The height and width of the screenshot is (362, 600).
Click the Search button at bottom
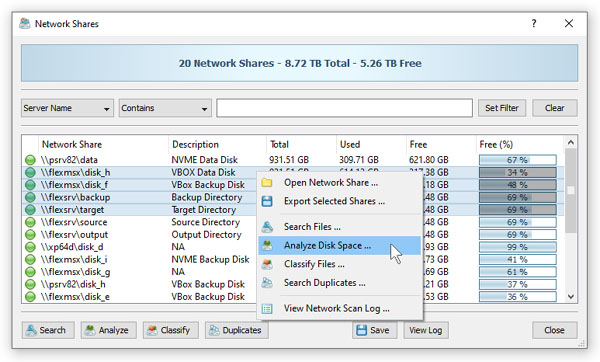click(x=48, y=330)
